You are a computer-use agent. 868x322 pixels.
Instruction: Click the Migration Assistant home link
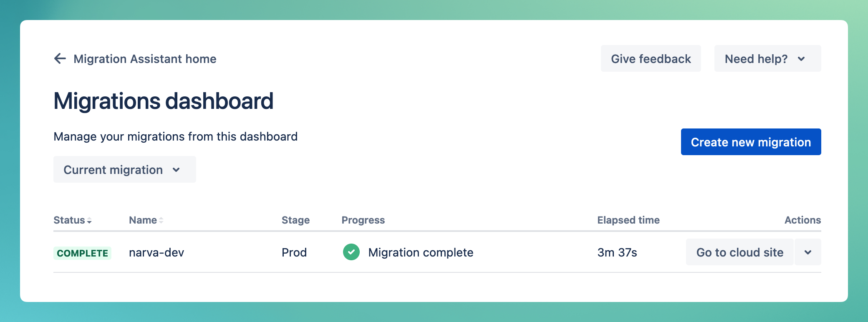pos(145,59)
